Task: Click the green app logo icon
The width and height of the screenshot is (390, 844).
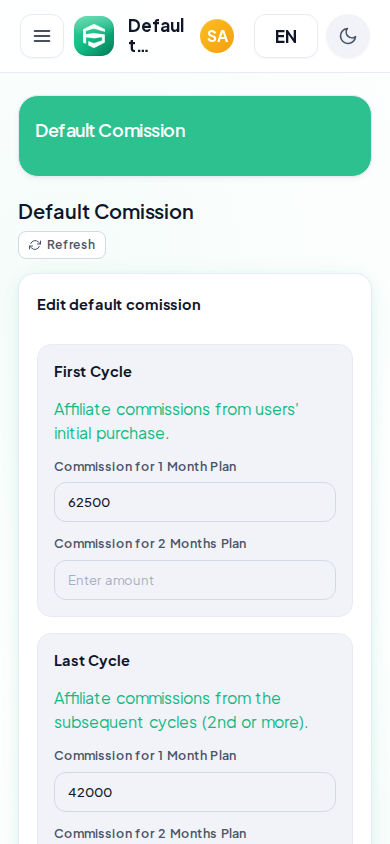Action: pyautogui.click(x=94, y=36)
